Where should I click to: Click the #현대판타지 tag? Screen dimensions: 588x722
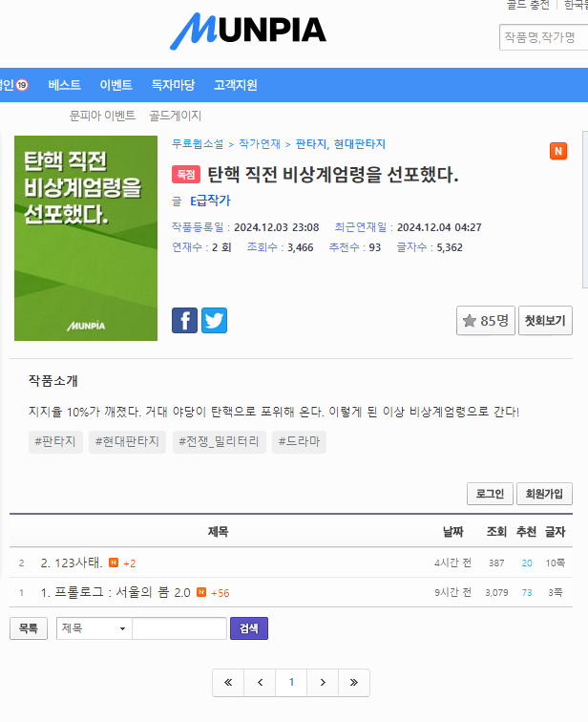pos(128,442)
